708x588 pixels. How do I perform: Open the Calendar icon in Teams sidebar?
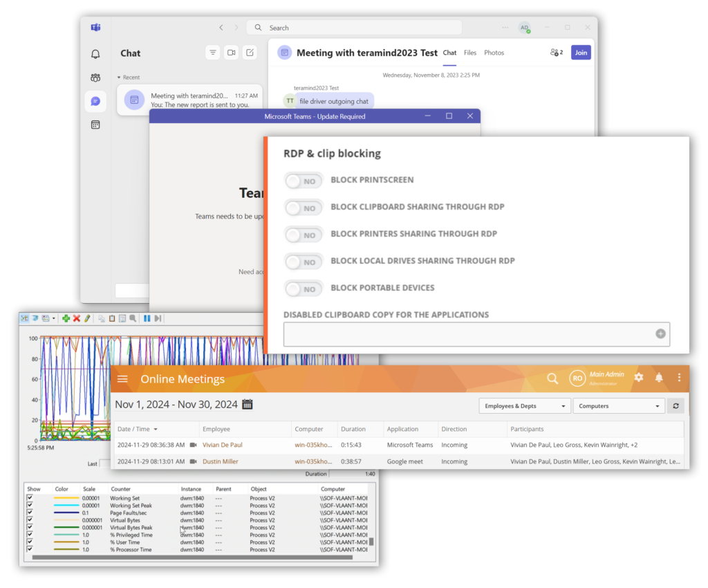tap(95, 125)
